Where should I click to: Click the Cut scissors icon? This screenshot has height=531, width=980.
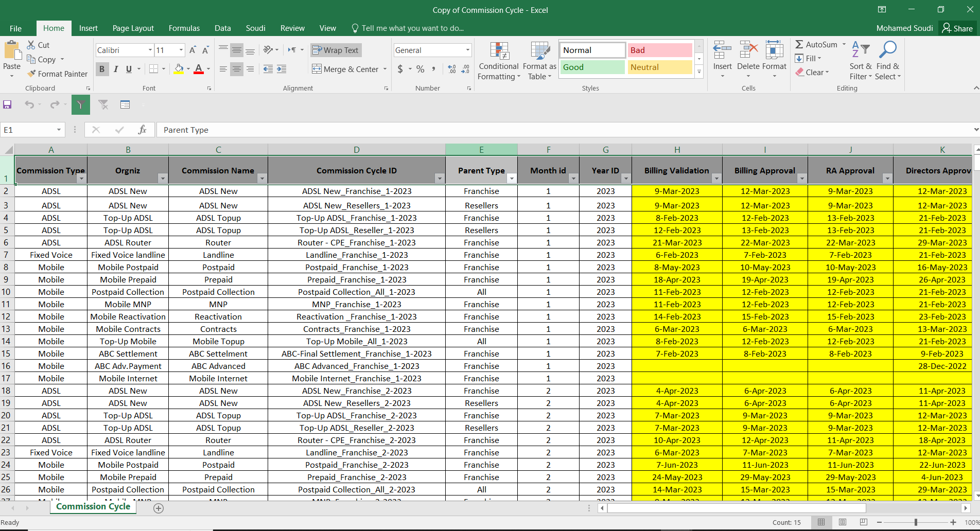31,45
